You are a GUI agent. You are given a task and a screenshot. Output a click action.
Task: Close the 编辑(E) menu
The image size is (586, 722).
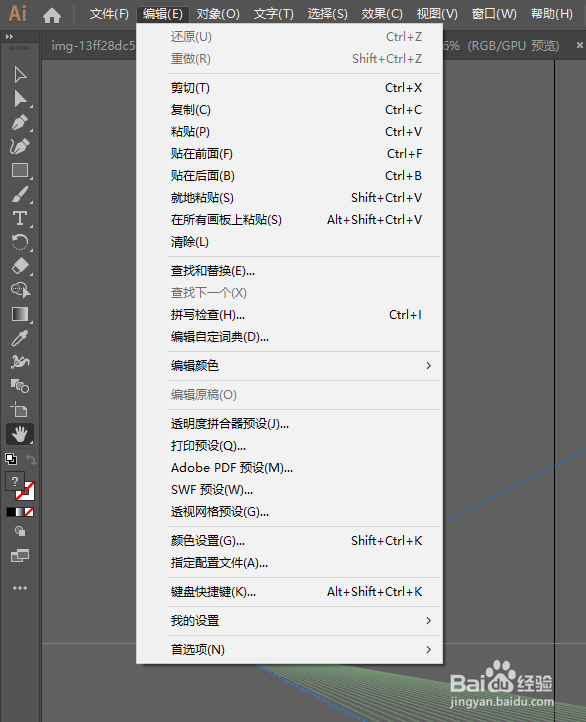pyautogui.click(x=162, y=14)
